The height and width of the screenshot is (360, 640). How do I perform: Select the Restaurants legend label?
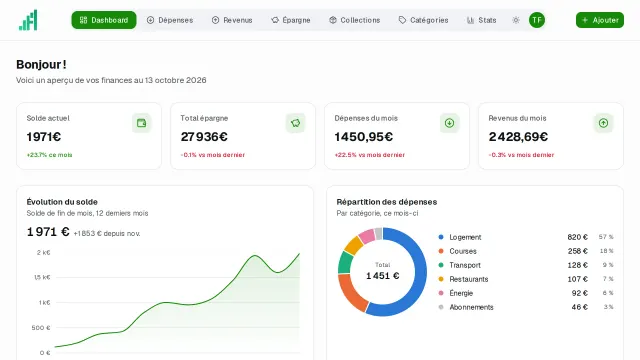point(469,279)
